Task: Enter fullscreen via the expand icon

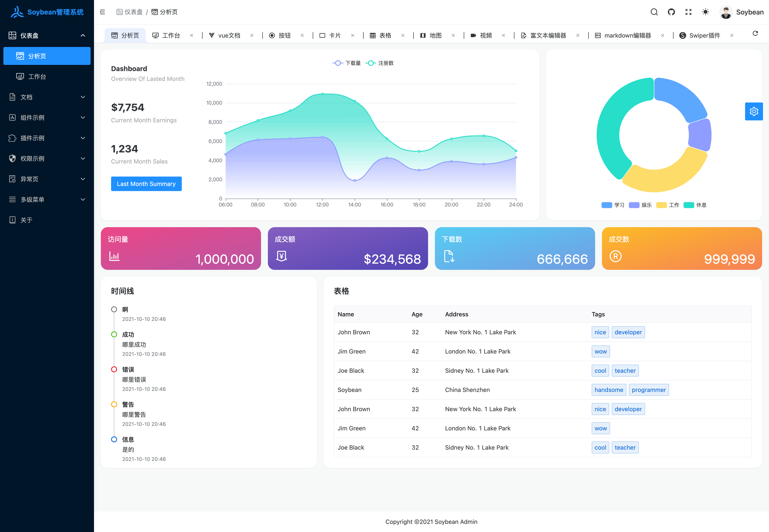Action: [x=688, y=12]
